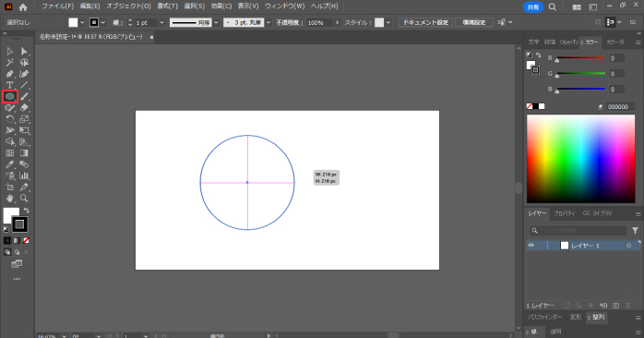
Task: Click 環境設定 button
Action: pyautogui.click(x=474, y=22)
